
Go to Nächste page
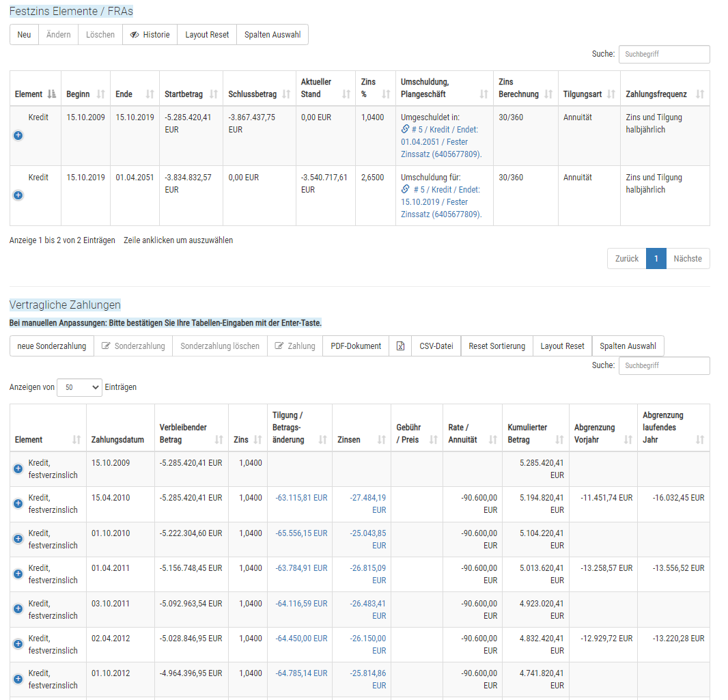pyautogui.click(x=688, y=259)
